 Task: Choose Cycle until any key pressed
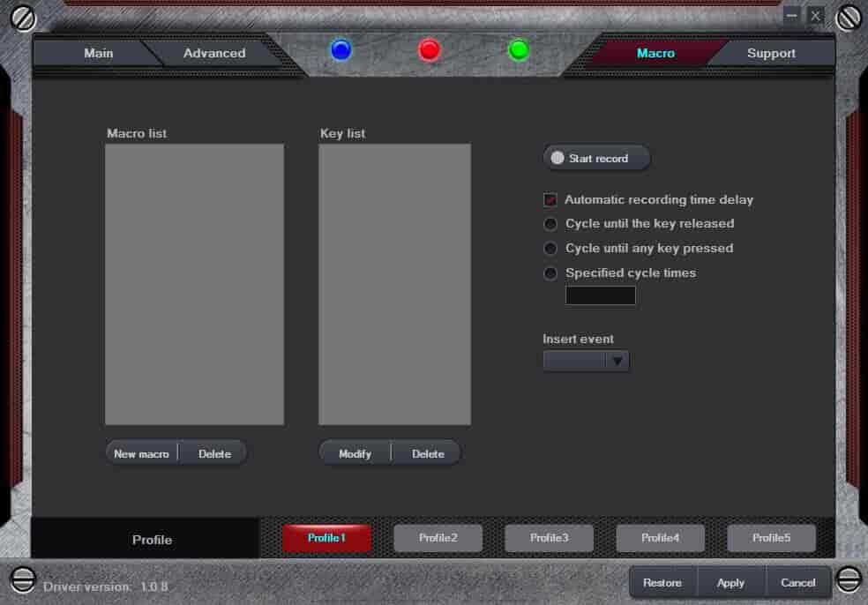550,249
